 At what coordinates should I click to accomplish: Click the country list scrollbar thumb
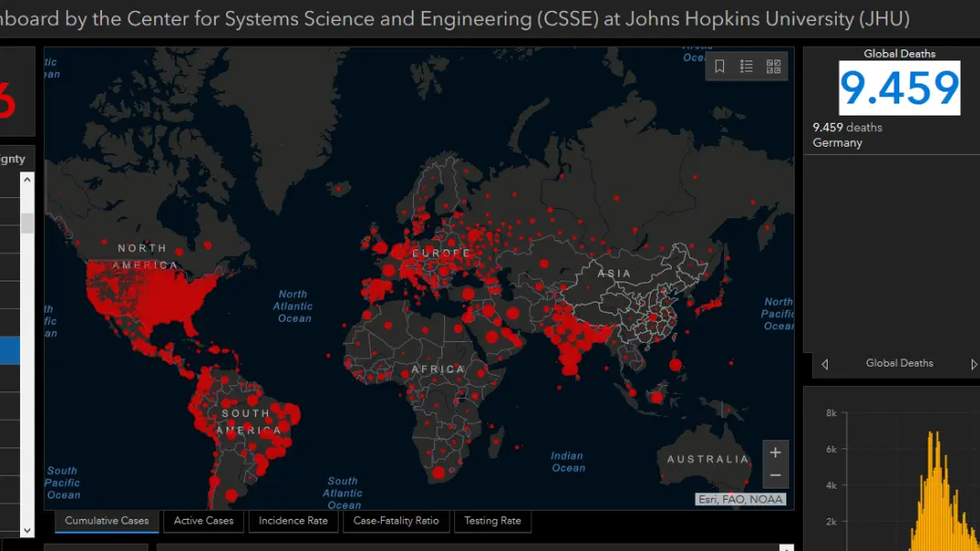(28, 223)
